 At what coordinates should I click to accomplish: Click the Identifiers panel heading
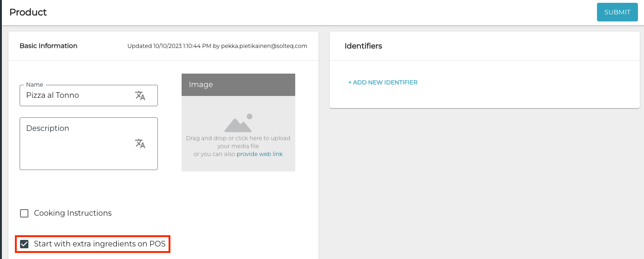pyautogui.click(x=363, y=46)
